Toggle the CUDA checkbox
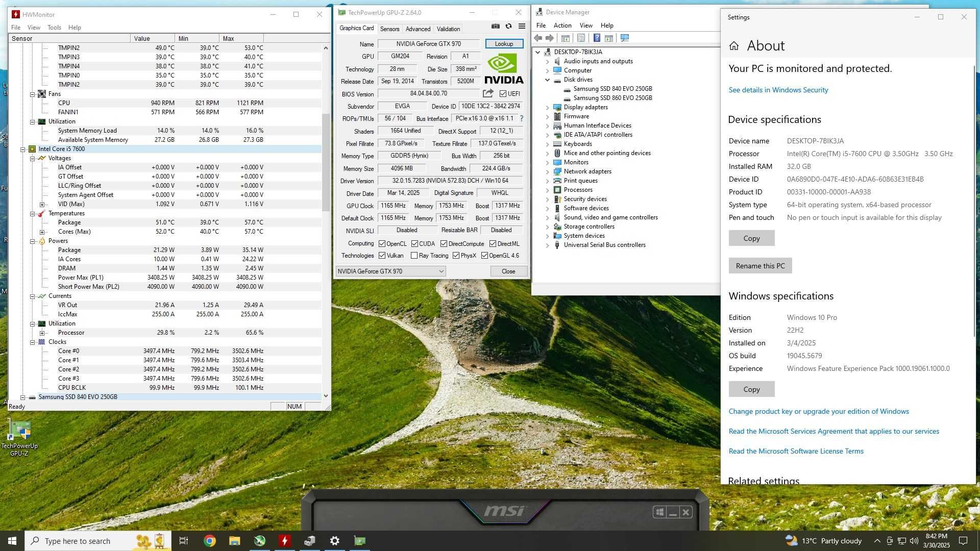The image size is (980, 551). point(414,244)
